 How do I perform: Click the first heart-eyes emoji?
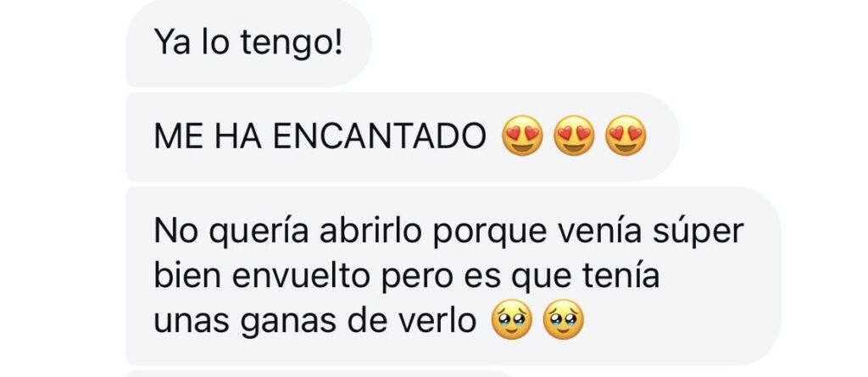click(x=522, y=136)
